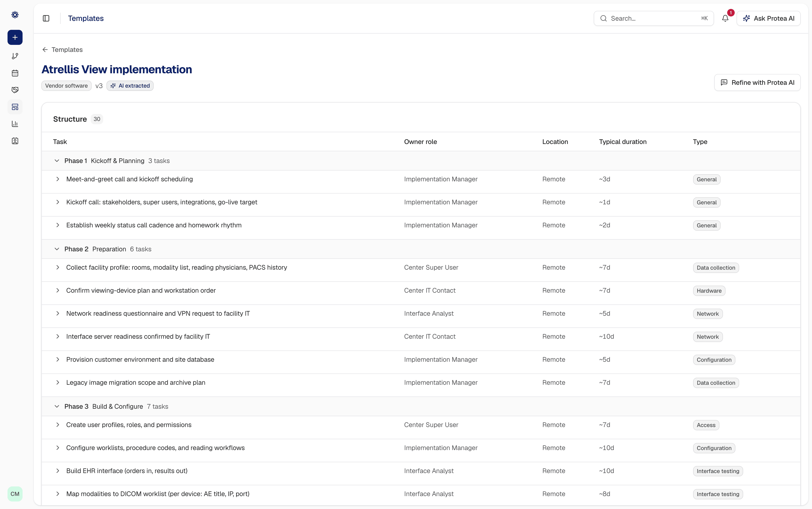Click the Type column header
The width and height of the screenshot is (812, 509).
point(700,142)
